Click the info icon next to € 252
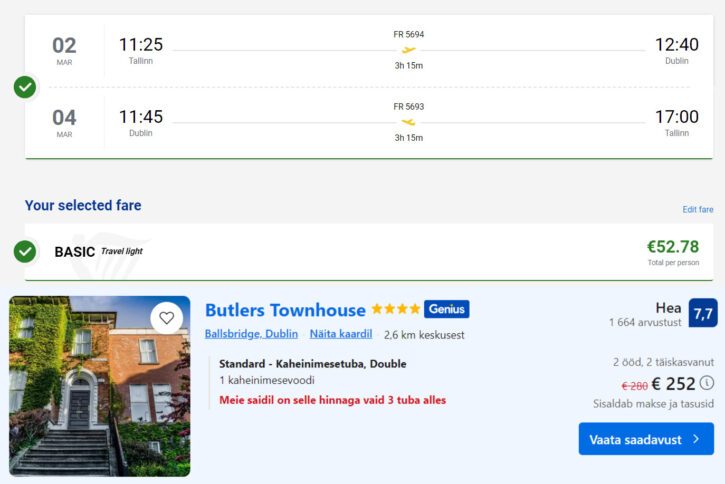This screenshot has height=484, width=725. coord(707,383)
